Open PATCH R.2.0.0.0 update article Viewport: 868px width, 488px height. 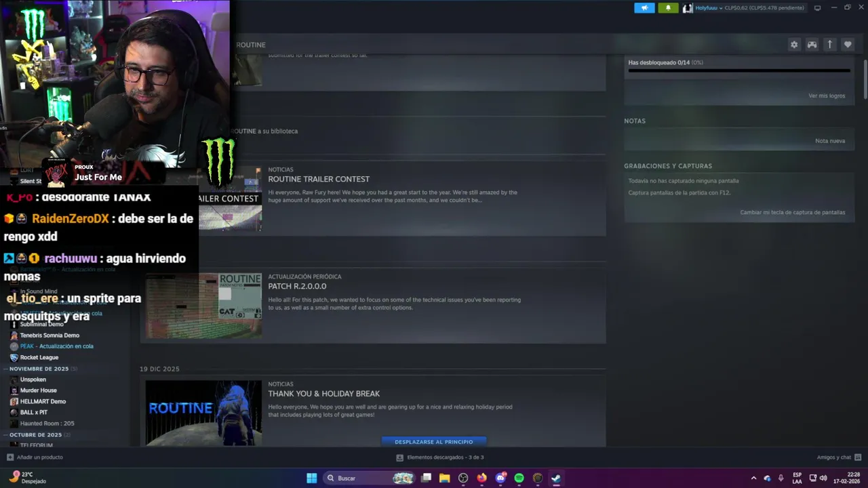(297, 286)
